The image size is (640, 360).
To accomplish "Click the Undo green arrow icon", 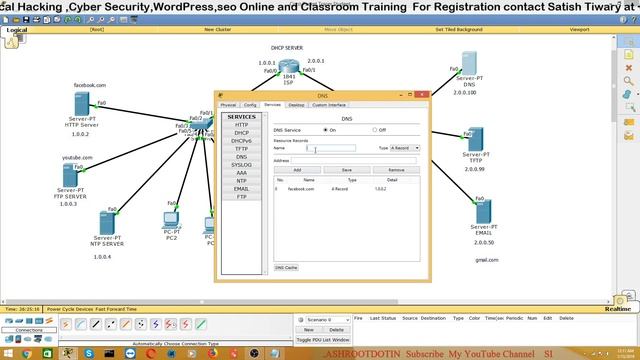I will pyautogui.click(x=68, y=20).
